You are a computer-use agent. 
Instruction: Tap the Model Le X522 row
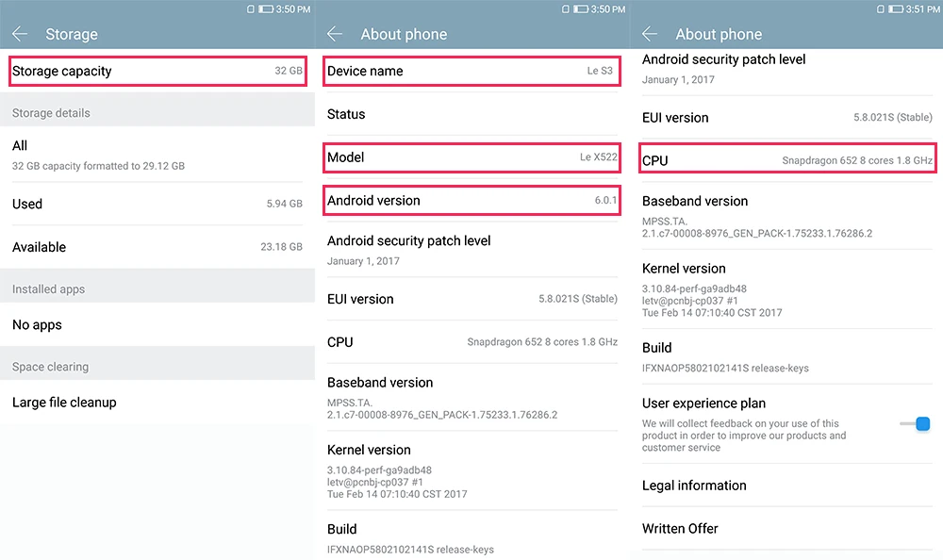(472, 157)
